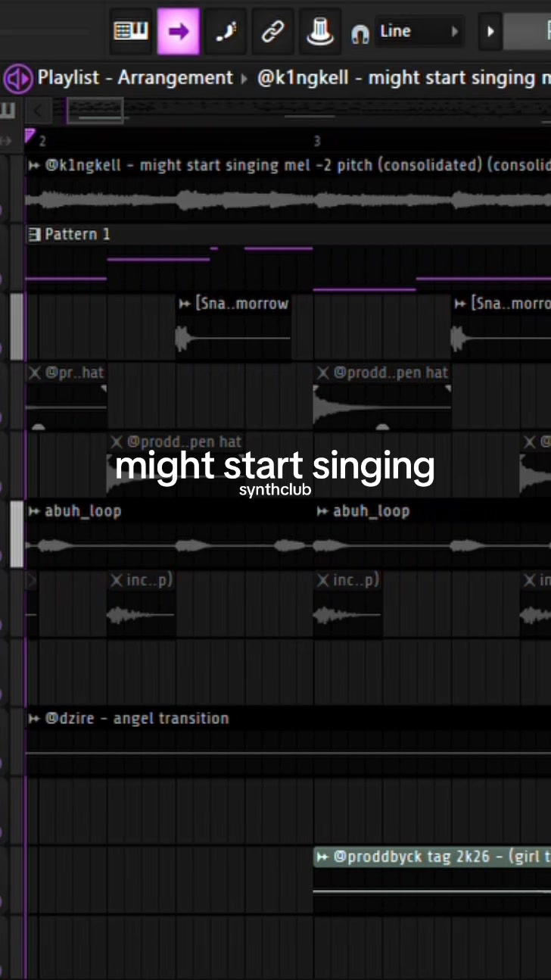
Task: Click the small right-arrow panel button
Action: pyautogui.click(x=490, y=32)
